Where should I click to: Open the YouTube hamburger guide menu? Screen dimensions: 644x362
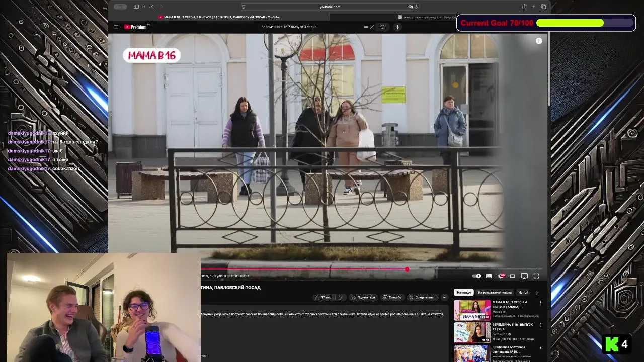pyautogui.click(x=116, y=27)
